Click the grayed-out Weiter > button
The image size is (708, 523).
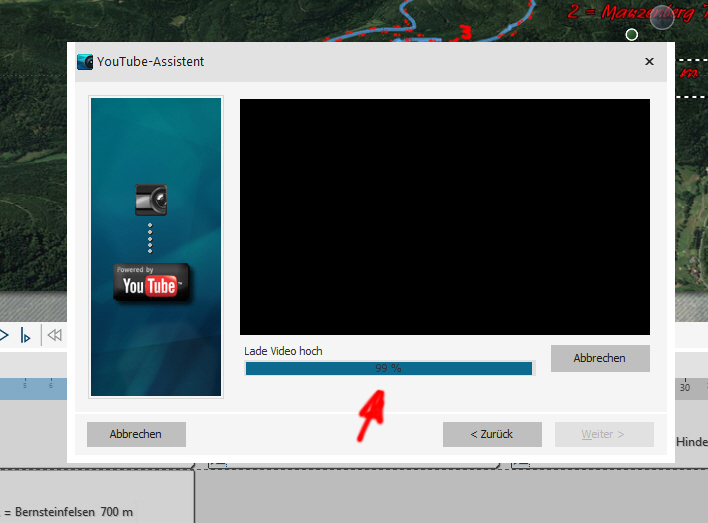click(x=603, y=434)
